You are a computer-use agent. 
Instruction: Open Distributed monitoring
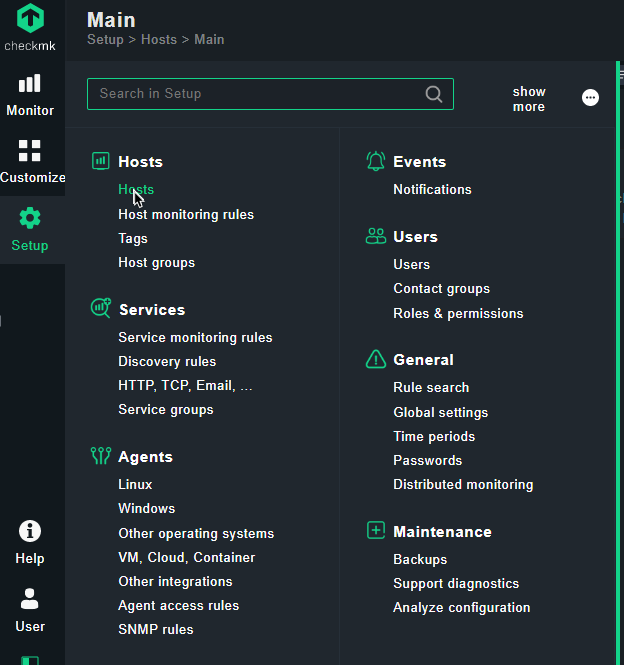[x=463, y=484]
